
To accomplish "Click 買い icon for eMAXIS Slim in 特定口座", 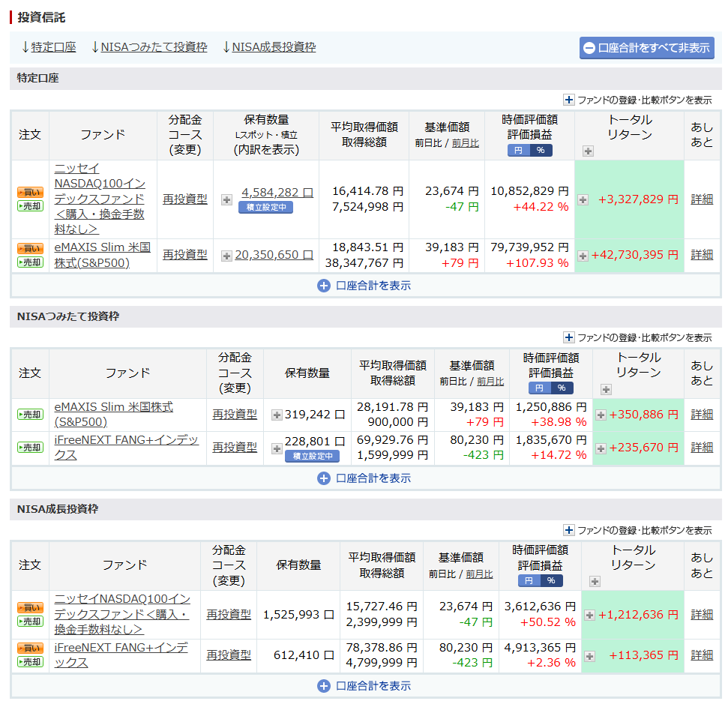I will coord(30,248).
